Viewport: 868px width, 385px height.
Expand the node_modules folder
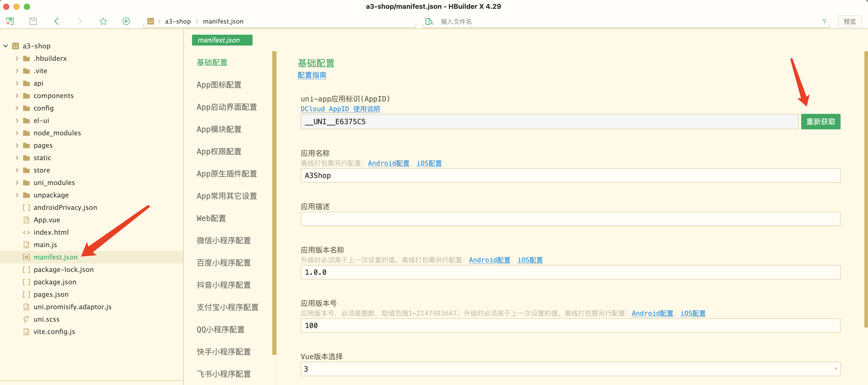point(17,133)
